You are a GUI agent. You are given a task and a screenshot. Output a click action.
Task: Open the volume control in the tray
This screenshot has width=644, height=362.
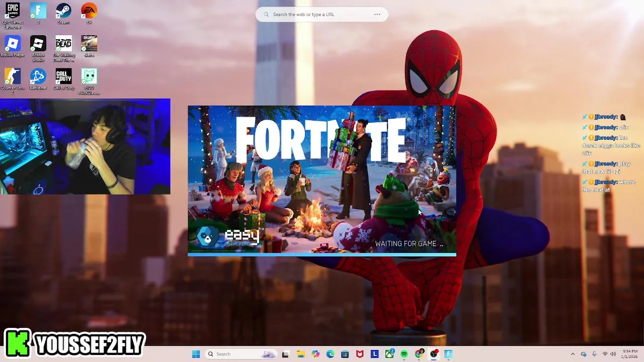613,354
